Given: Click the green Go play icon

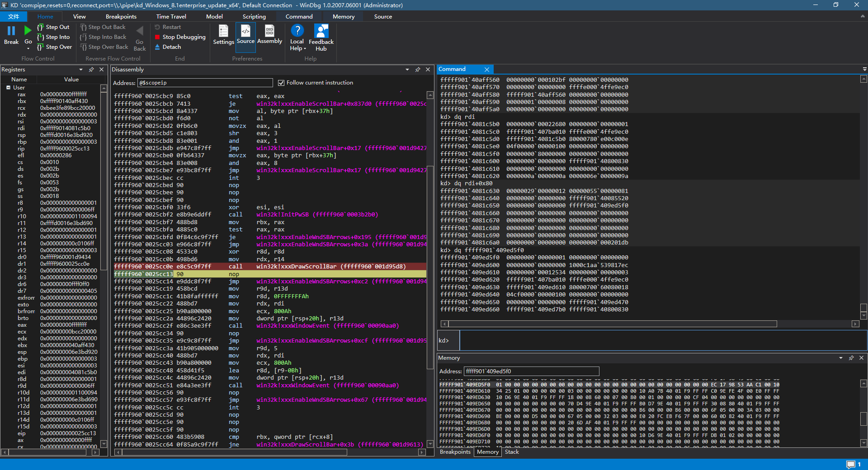Looking at the screenshot, I should (x=28, y=30).
